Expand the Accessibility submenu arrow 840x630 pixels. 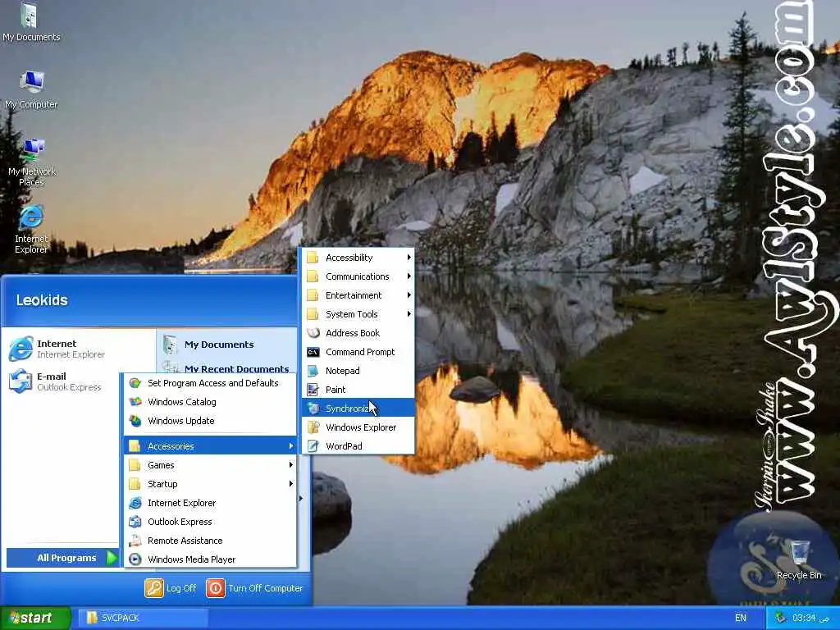point(409,258)
